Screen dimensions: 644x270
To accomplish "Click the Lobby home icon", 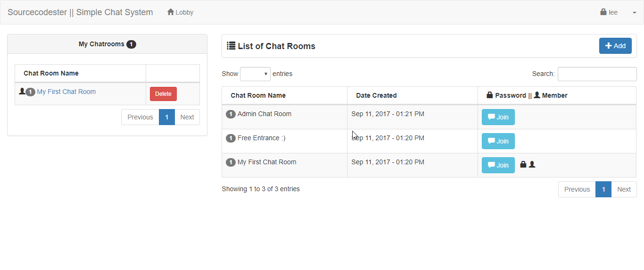I will tap(171, 12).
